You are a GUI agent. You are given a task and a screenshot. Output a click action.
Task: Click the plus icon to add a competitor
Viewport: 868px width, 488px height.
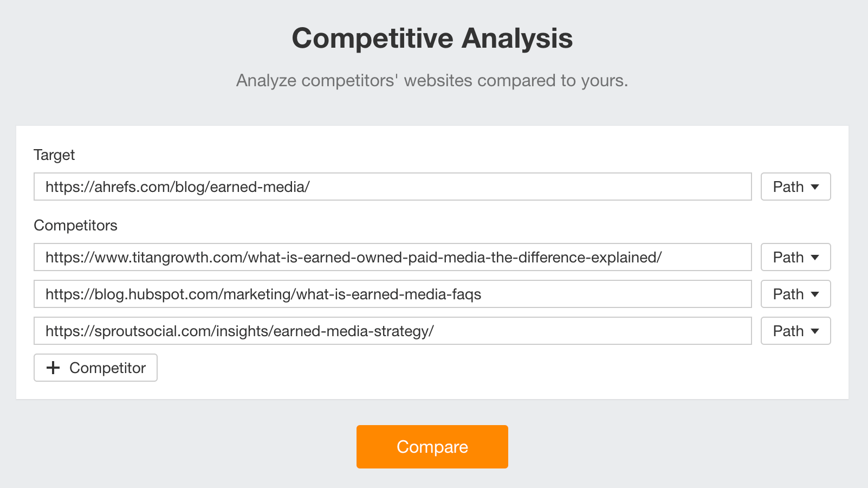click(x=53, y=368)
